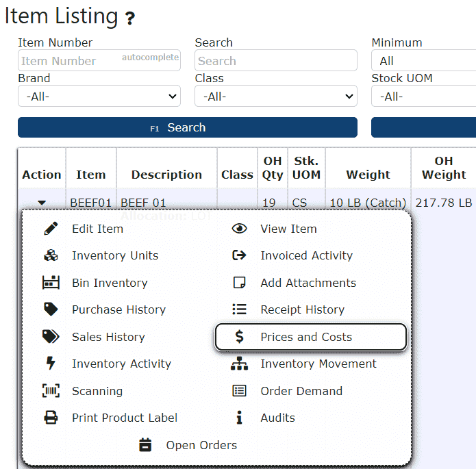Expand the Stock UOM dropdown

click(423, 97)
